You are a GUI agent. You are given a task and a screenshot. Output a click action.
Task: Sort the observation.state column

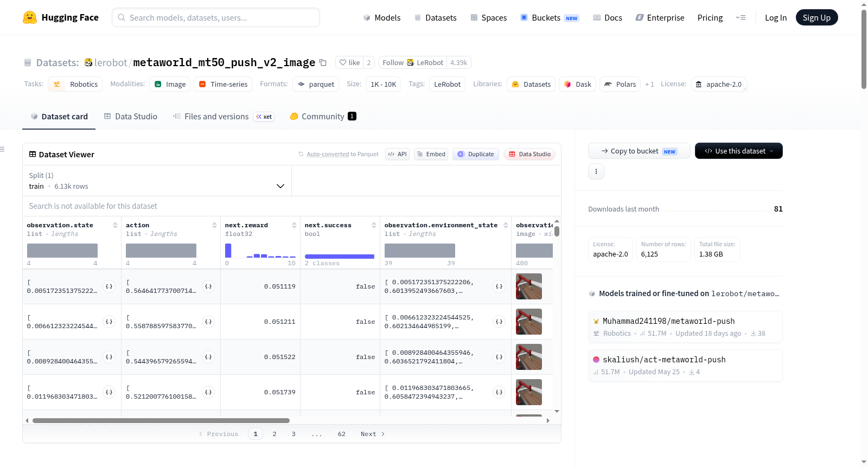[115, 225]
